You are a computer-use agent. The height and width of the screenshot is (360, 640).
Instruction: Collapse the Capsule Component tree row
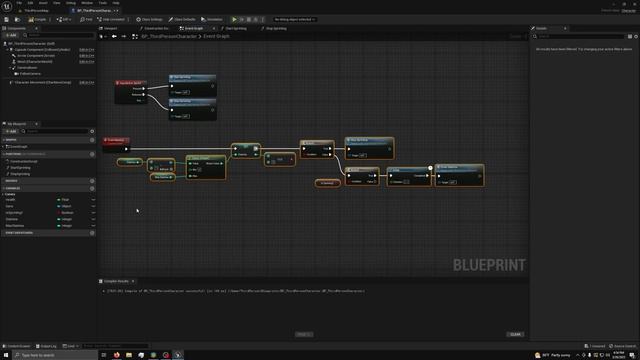tap(7, 49)
